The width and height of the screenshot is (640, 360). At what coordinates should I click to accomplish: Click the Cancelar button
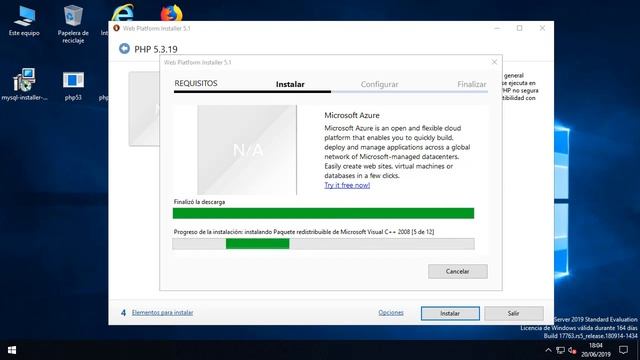coord(458,271)
